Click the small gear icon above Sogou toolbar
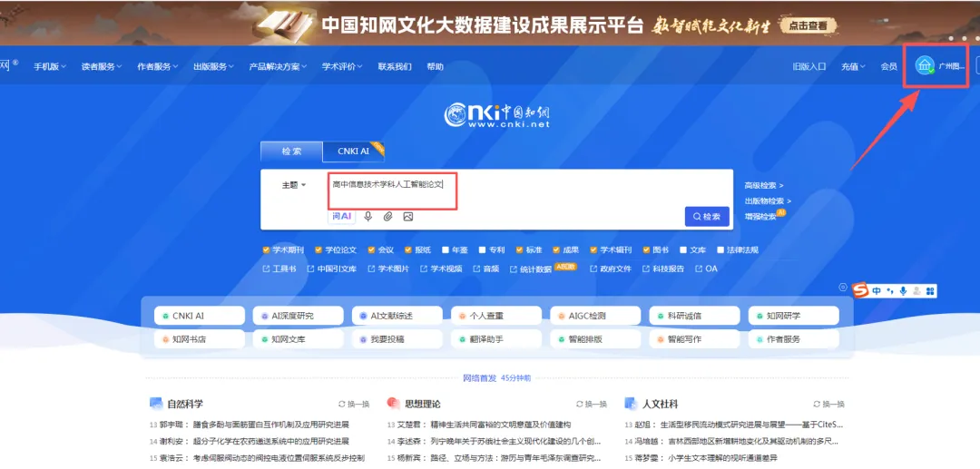This screenshot has height=469, width=980. [843, 288]
